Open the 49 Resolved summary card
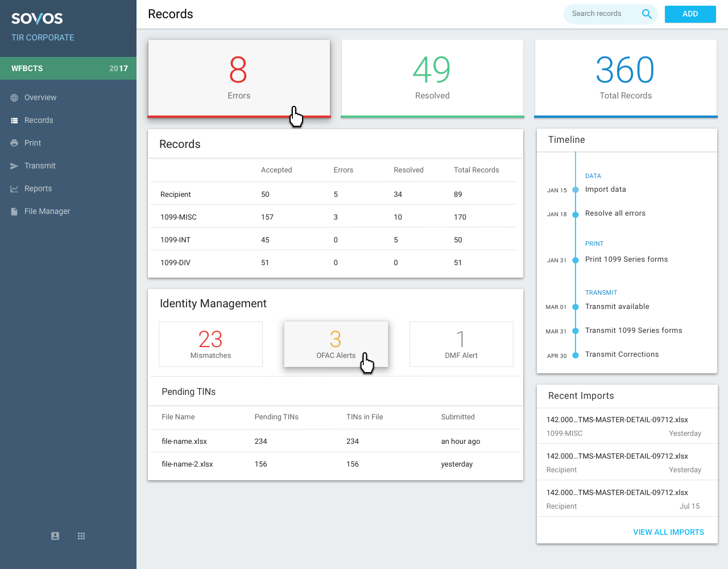 pos(432,78)
